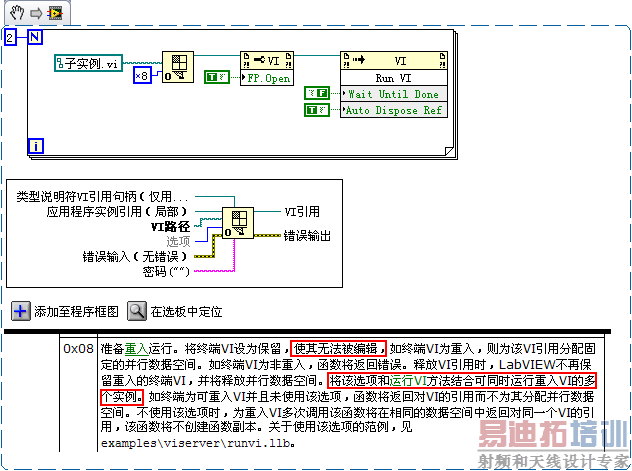The height and width of the screenshot is (471, 632).
Task: Click the 类型说明符VI引用句柄 terminal label
Action: 102,197
